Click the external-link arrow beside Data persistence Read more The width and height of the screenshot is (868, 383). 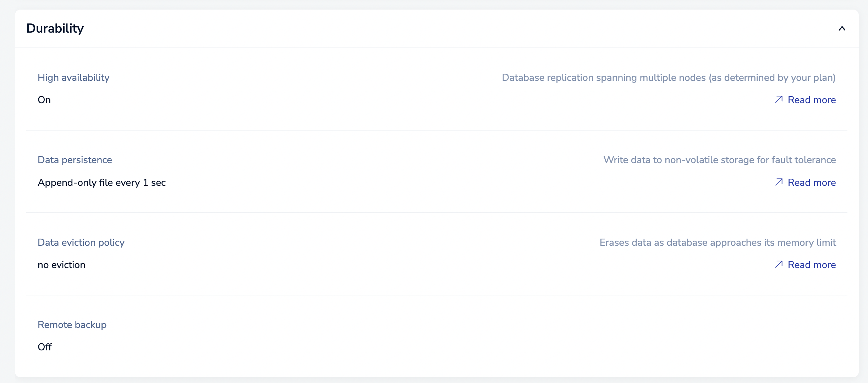click(x=779, y=182)
